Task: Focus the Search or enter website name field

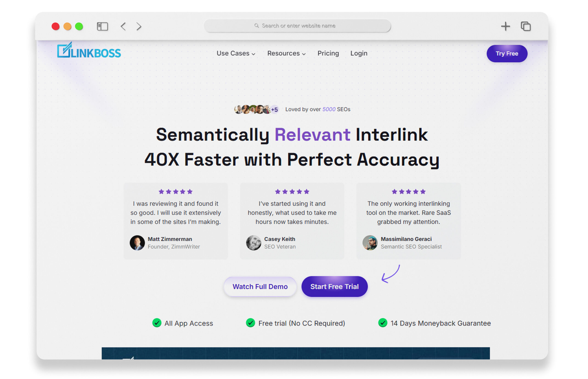Action: 297,26
